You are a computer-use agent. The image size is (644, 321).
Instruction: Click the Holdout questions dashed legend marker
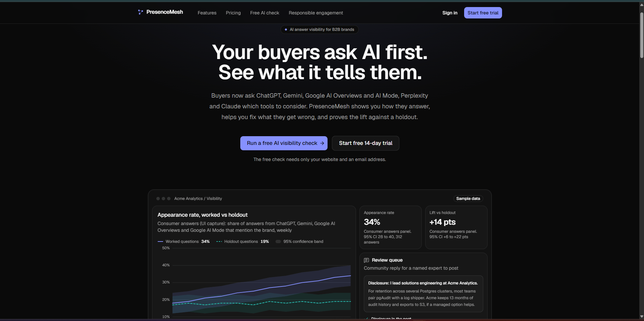[x=219, y=242]
